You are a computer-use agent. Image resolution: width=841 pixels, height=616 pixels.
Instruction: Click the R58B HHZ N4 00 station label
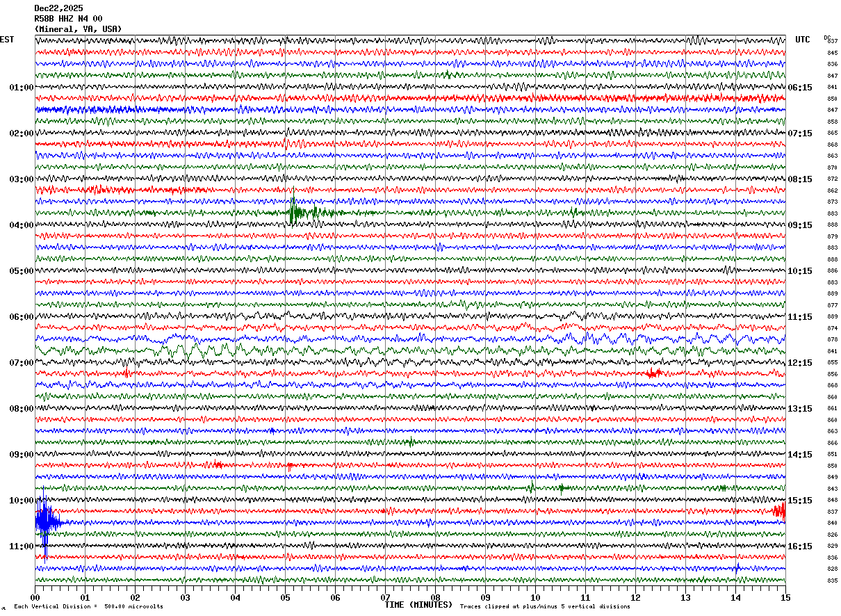tap(68, 19)
